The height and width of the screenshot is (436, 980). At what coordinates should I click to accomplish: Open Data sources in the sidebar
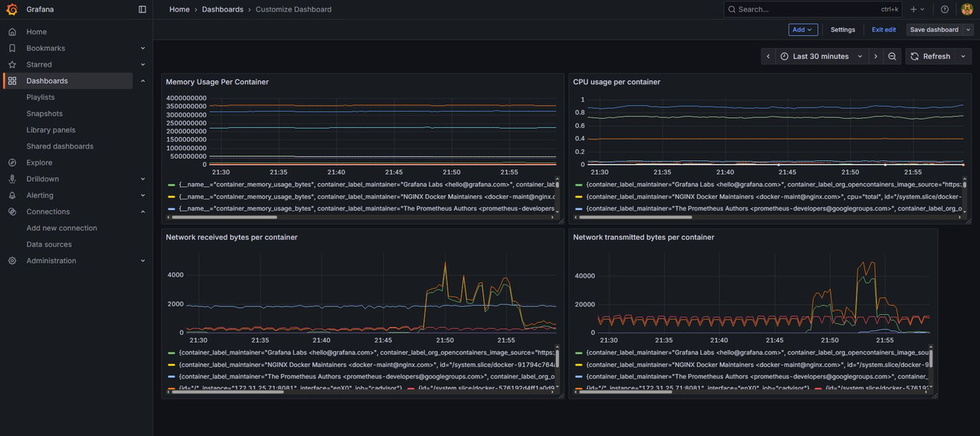point(49,244)
